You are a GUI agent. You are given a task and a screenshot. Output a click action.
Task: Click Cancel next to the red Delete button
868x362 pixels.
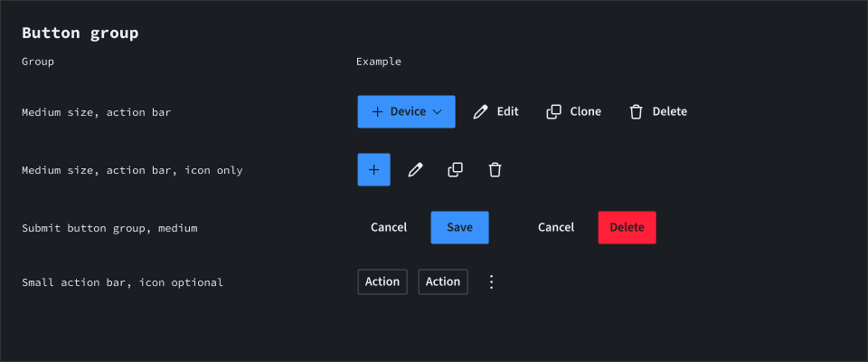[x=556, y=228]
